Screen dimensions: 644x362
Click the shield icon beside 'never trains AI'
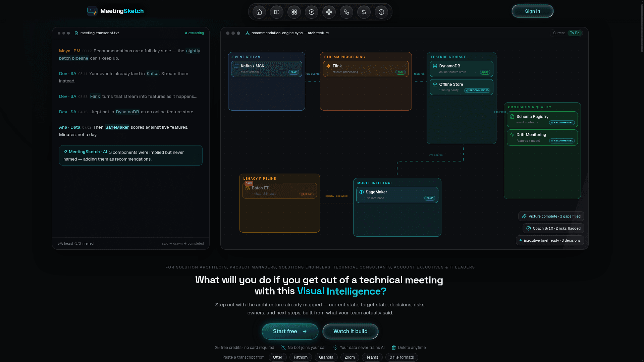[335, 348]
